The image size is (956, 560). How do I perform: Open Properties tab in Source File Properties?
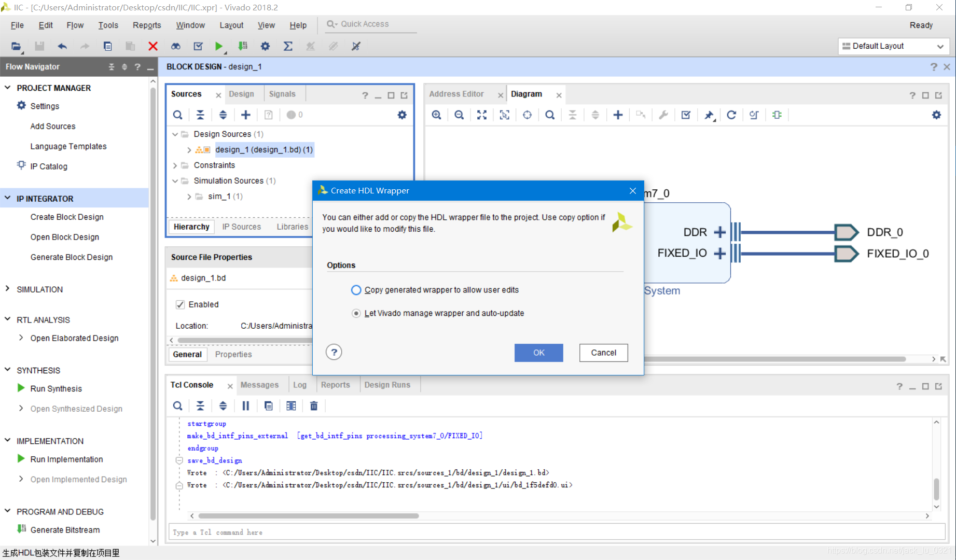(233, 354)
